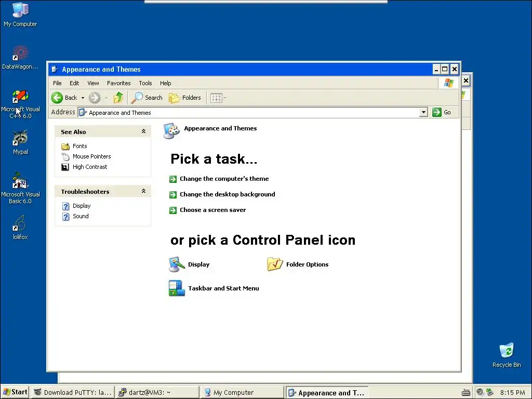Click the Sound troubleshooter help icon

(66, 217)
